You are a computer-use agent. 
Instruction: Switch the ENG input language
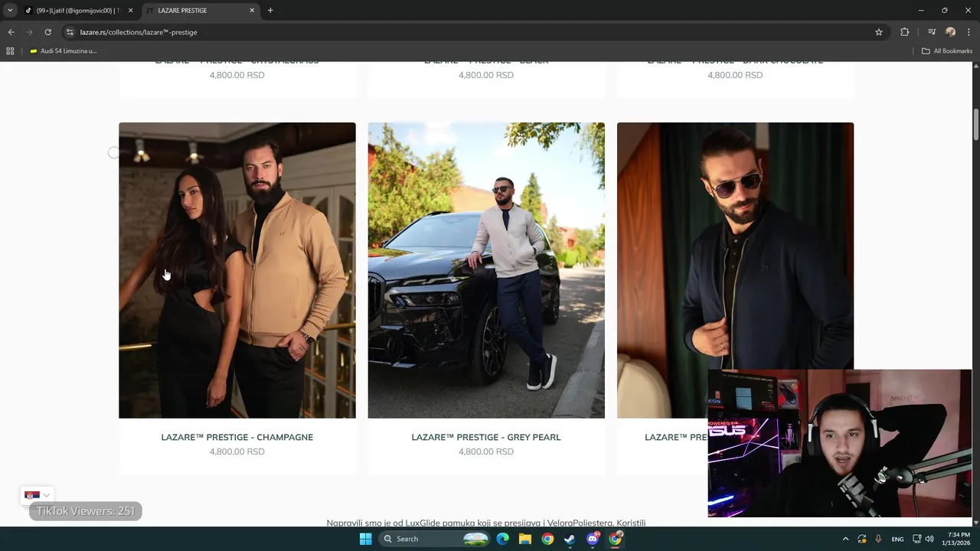898,539
